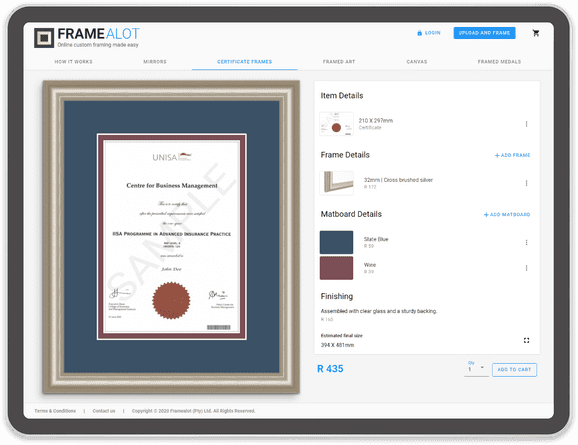Open the Framed Art tab

click(x=339, y=62)
